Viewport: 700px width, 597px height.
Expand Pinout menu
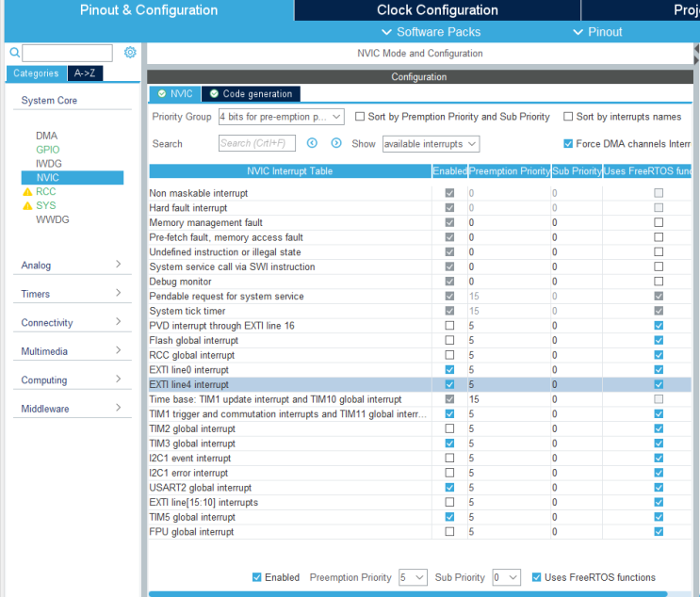tap(597, 32)
